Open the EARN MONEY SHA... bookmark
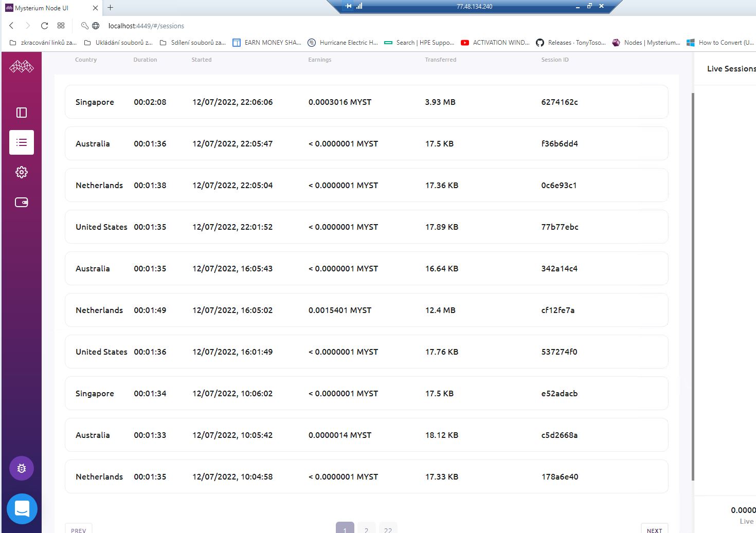The width and height of the screenshot is (756, 533). tap(267, 43)
